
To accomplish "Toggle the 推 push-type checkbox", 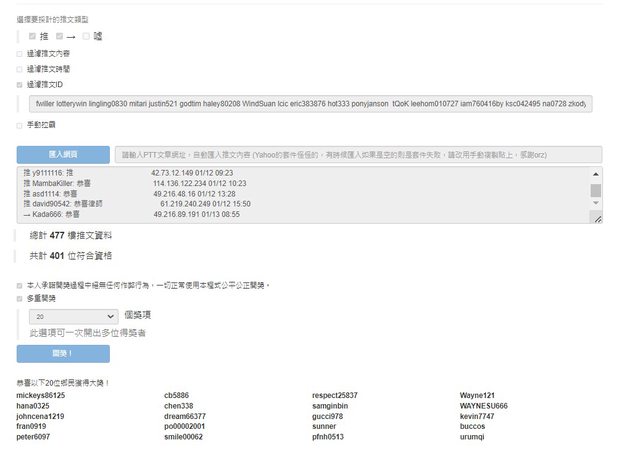I will click(x=32, y=36).
